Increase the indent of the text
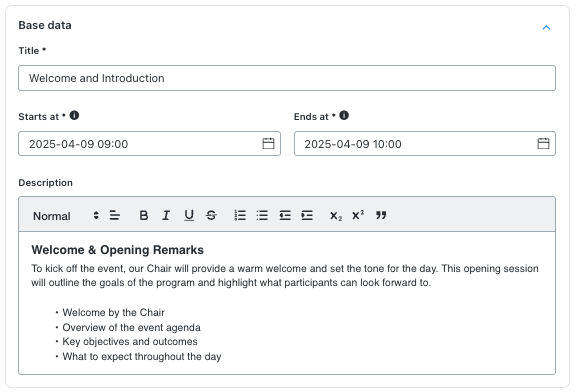The width and height of the screenshot is (576, 392). [307, 215]
